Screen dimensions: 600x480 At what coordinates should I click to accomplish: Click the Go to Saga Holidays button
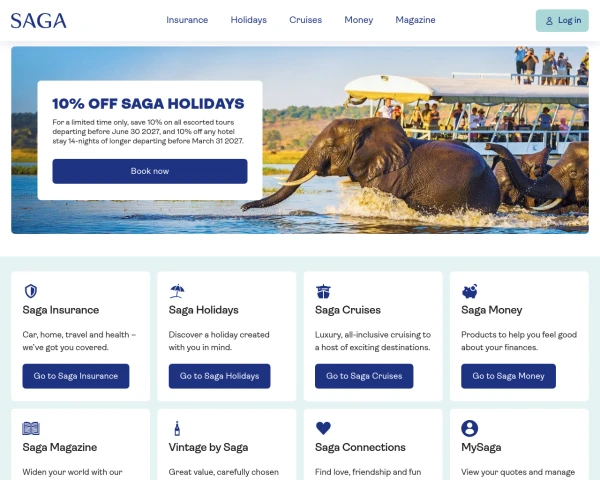tap(220, 376)
